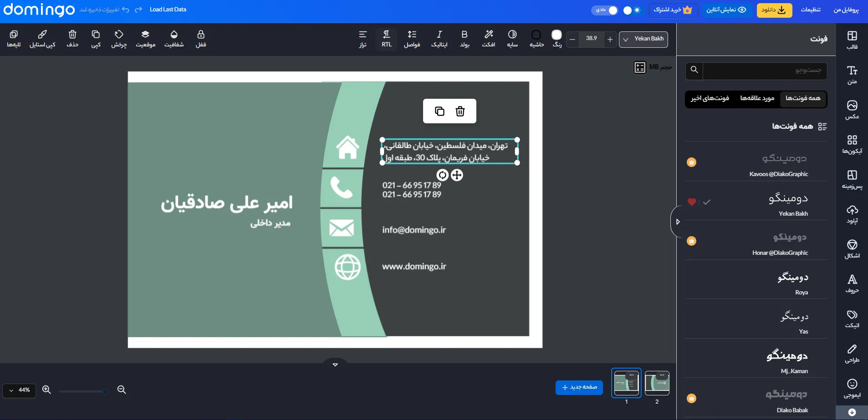Toggle Italic (ایتالیک) formatting
The height and width of the screenshot is (420, 868).
(439, 39)
